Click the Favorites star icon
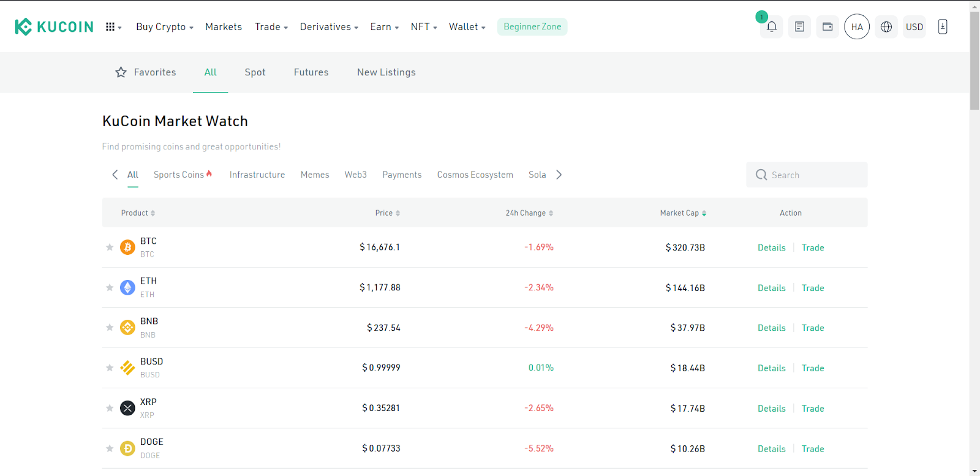This screenshot has height=476, width=980. (121, 72)
